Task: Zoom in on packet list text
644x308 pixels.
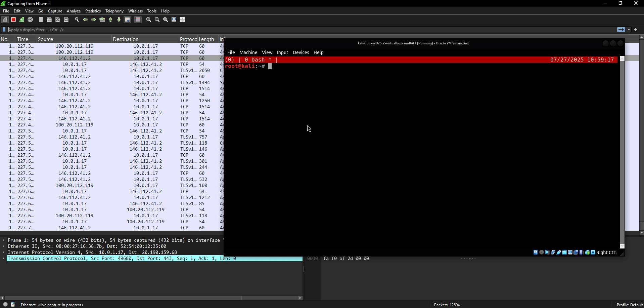Action: 149,20
